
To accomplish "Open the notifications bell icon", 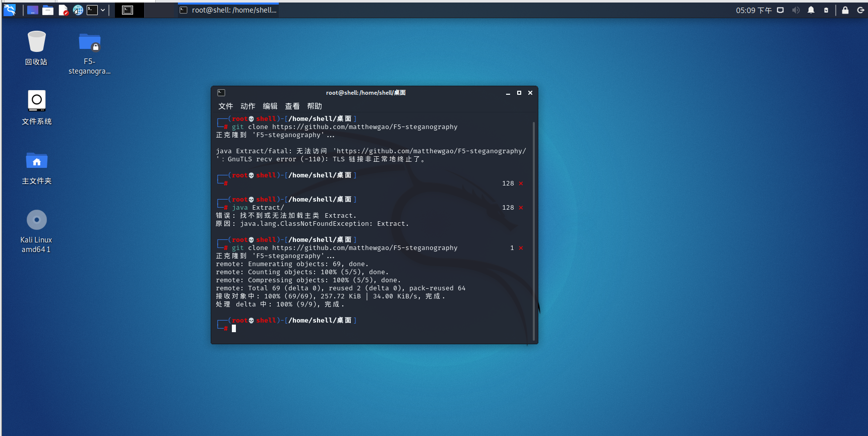I will (811, 10).
